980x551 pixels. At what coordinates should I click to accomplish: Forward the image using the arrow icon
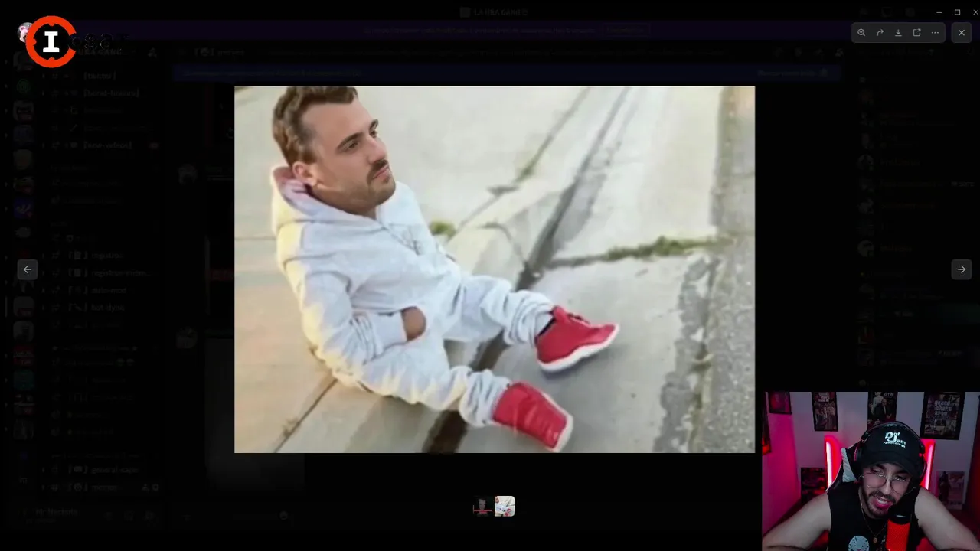(880, 33)
